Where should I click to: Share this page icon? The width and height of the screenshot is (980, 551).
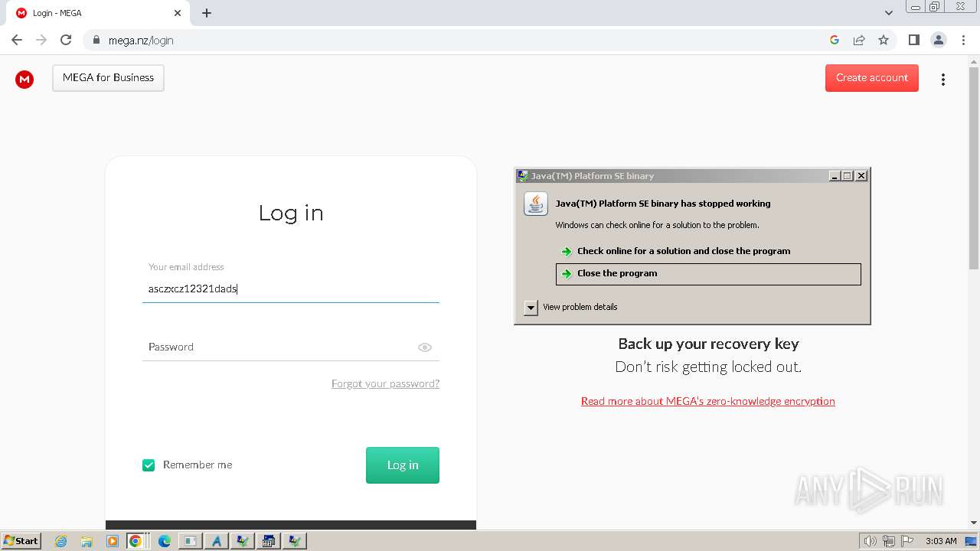pyautogui.click(x=859, y=40)
